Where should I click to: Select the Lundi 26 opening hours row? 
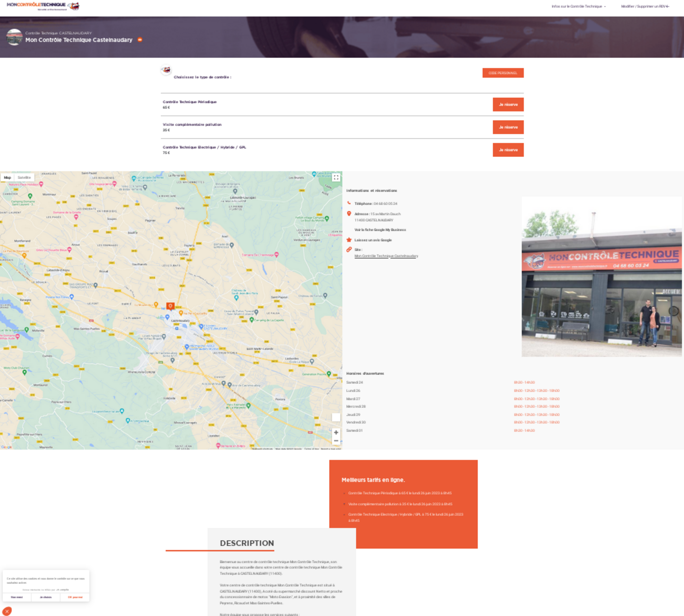coord(453,391)
